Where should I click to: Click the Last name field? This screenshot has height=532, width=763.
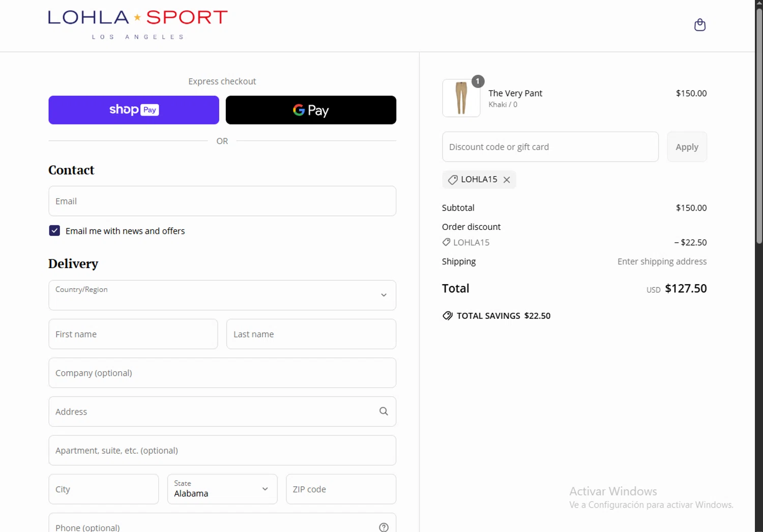tap(311, 334)
